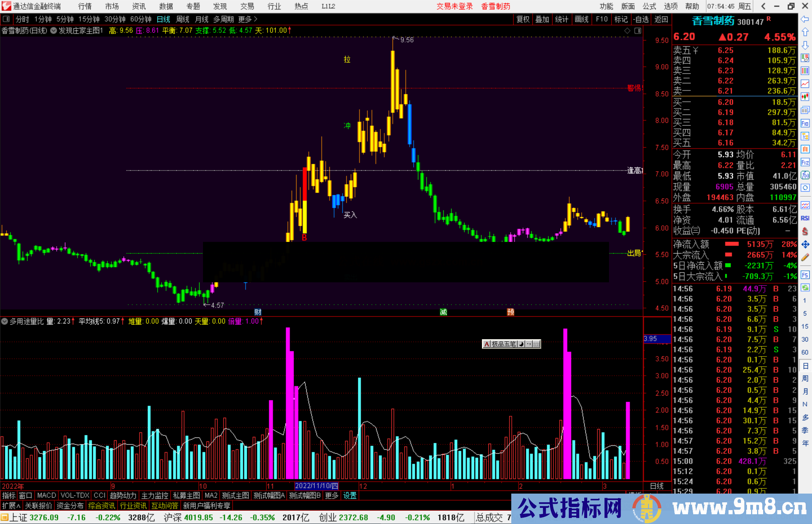Click the RSI indicator sidebar icon
The image size is (812, 524).
[x=805, y=218]
